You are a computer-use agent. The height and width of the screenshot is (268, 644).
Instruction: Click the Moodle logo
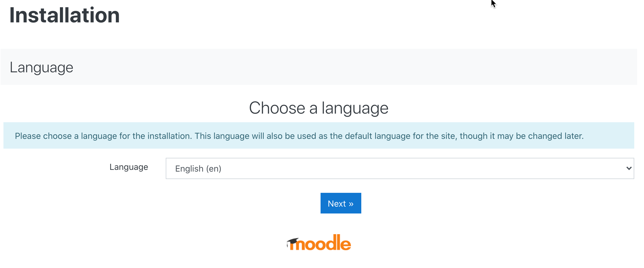(319, 243)
